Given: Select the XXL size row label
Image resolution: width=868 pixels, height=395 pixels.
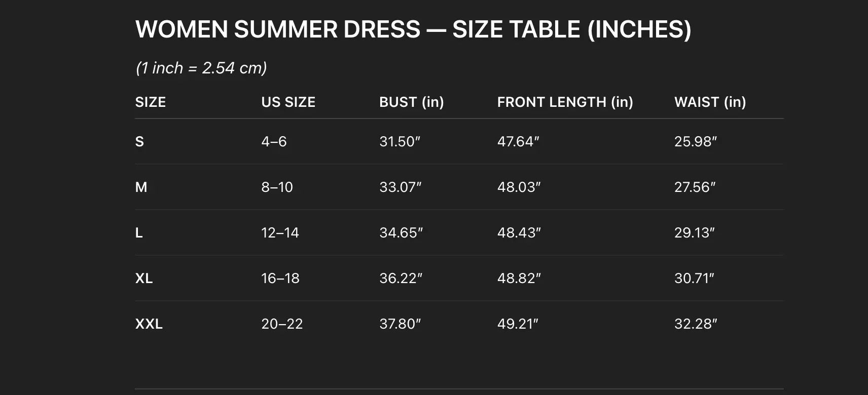Looking at the screenshot, I should click(x=149, y=324).
